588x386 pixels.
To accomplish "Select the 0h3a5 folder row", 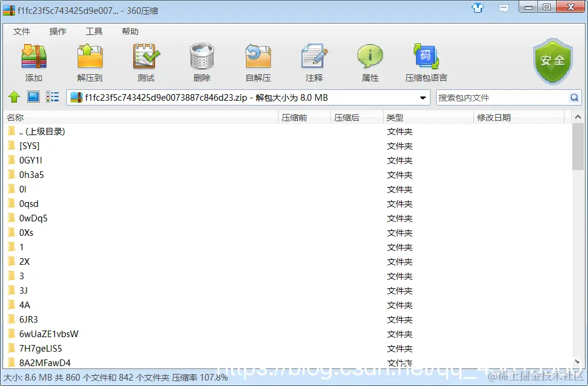I will tap(288, 175).
